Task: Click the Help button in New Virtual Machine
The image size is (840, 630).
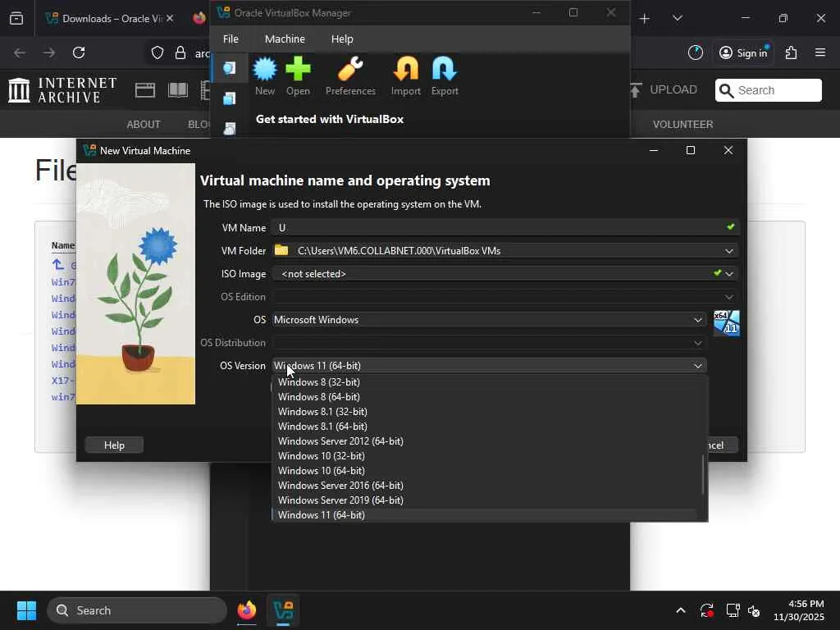Action: point(114,445)
